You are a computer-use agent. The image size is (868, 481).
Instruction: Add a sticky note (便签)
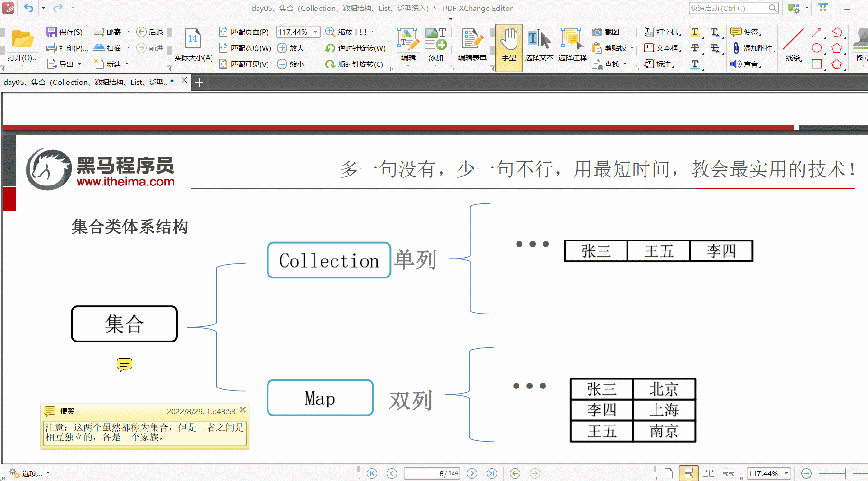(x=748, y=32)
